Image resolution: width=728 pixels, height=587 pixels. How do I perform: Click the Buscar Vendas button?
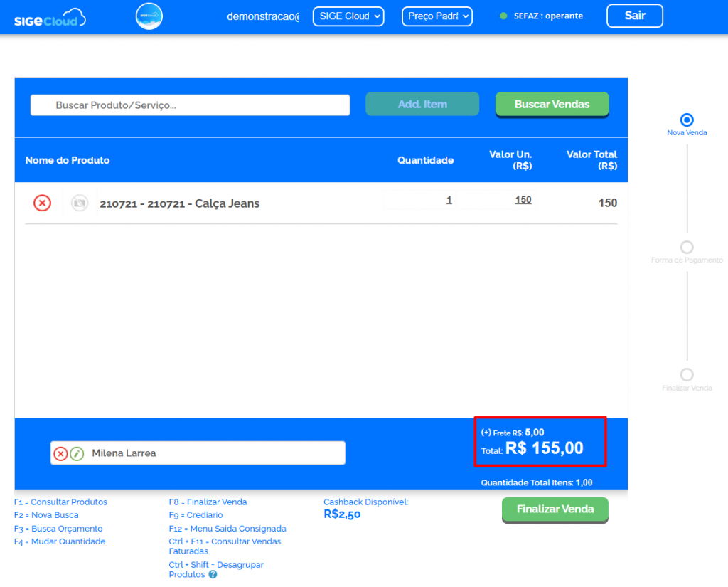(552, 104)
